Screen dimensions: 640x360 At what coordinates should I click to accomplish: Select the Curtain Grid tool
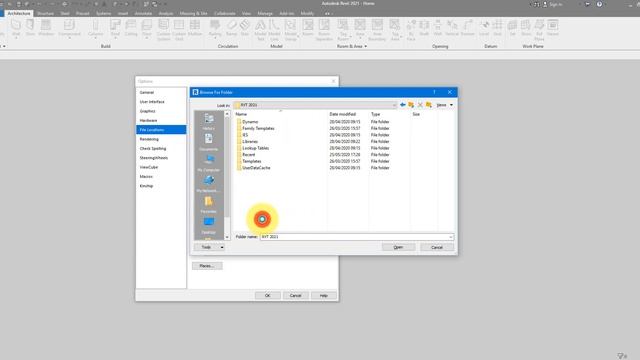coord(179,29)
